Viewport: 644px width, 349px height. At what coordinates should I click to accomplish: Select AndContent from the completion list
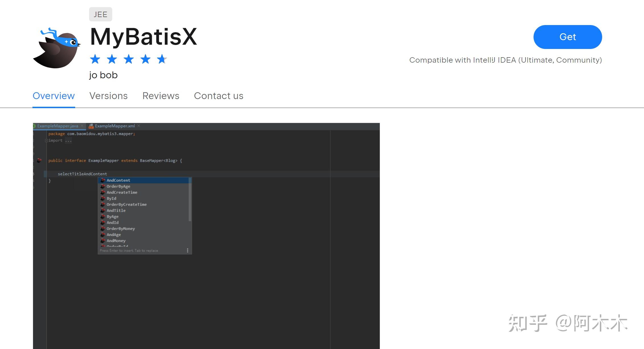click(x=118, y=180)
